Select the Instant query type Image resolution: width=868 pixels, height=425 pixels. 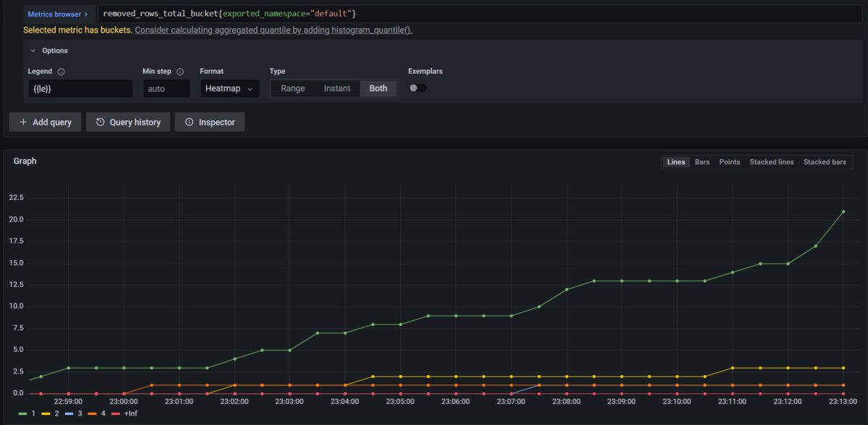[337, 88]
